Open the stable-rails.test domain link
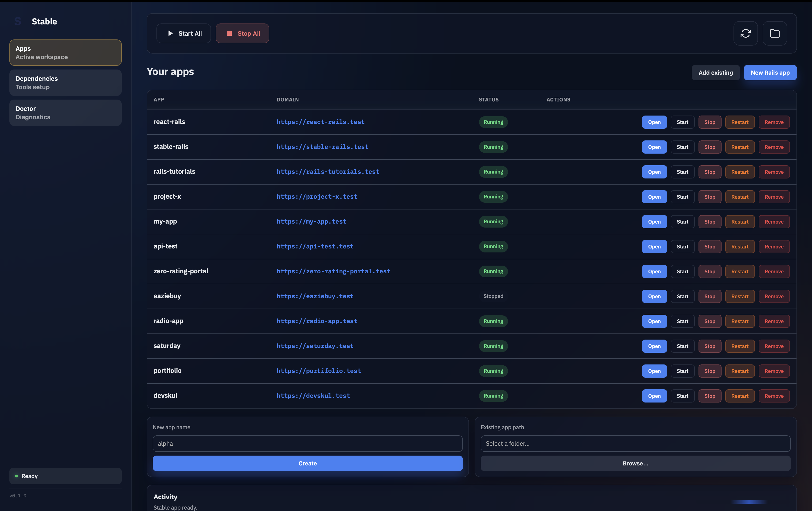 click(322, 147)
